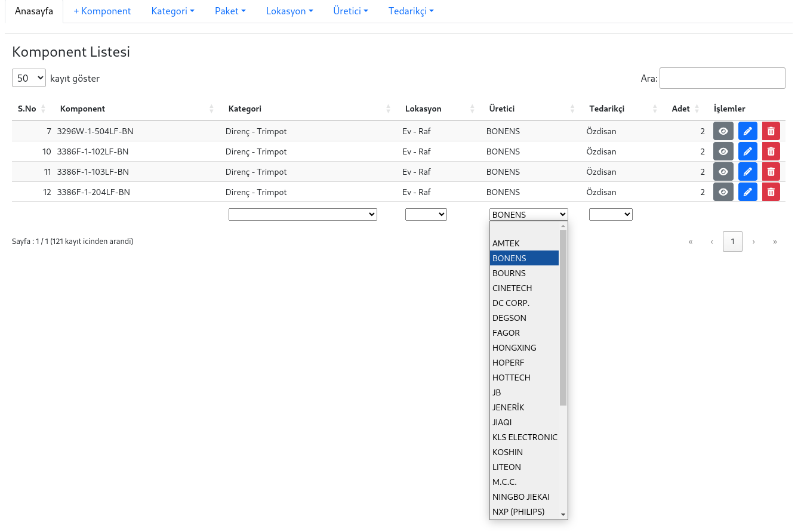
Task: Sort table by S.No column
Action: click(32, 109)
